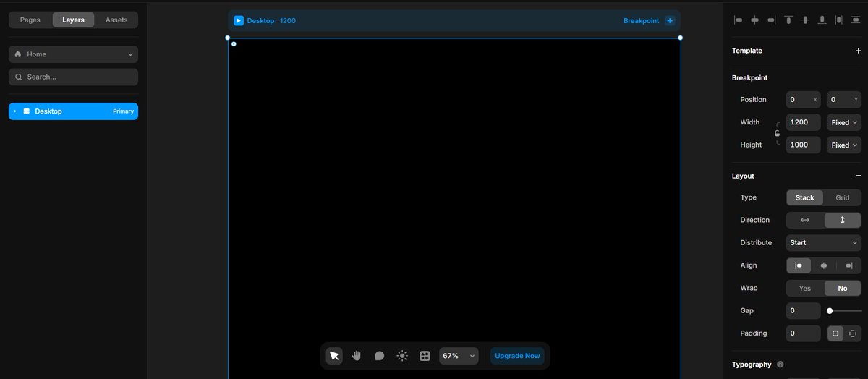
Task: Open Height Fixed sizing dropdown
Action: coord(844,145)
